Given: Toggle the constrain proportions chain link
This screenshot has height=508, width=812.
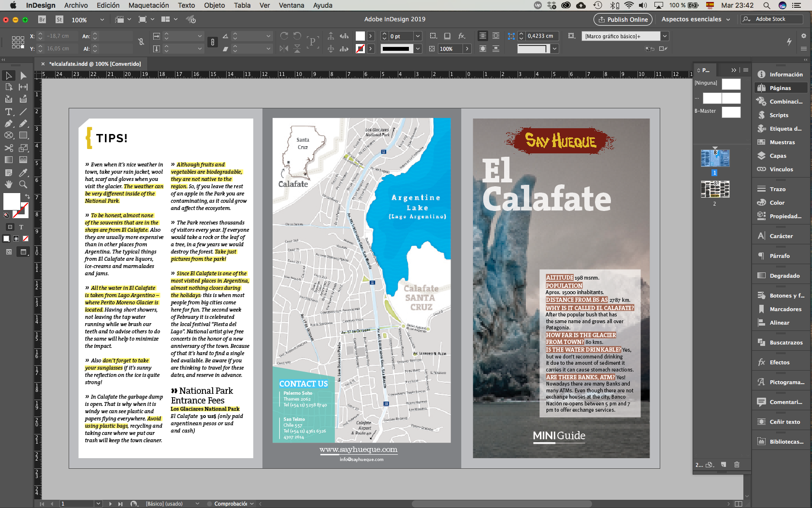Looking at the screenshot, I should 141,42.
